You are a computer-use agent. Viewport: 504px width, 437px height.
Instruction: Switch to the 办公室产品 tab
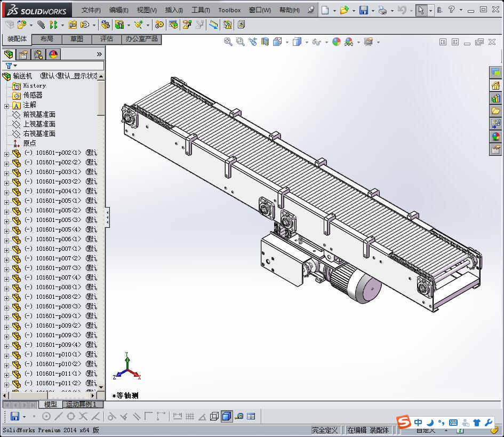(x=142, y=39)
